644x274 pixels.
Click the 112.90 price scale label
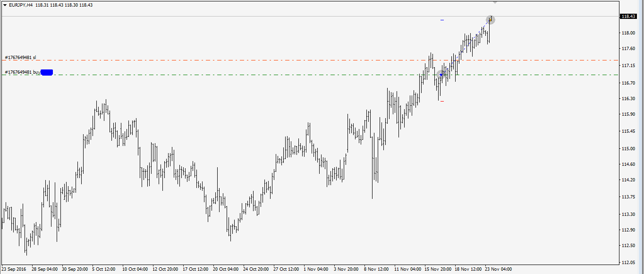(x=628, y=230)
